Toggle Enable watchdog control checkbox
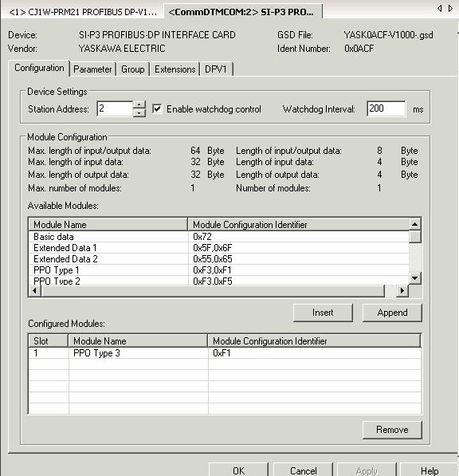The height and width of the screenshot is (476, 459). tap(157, 108)
